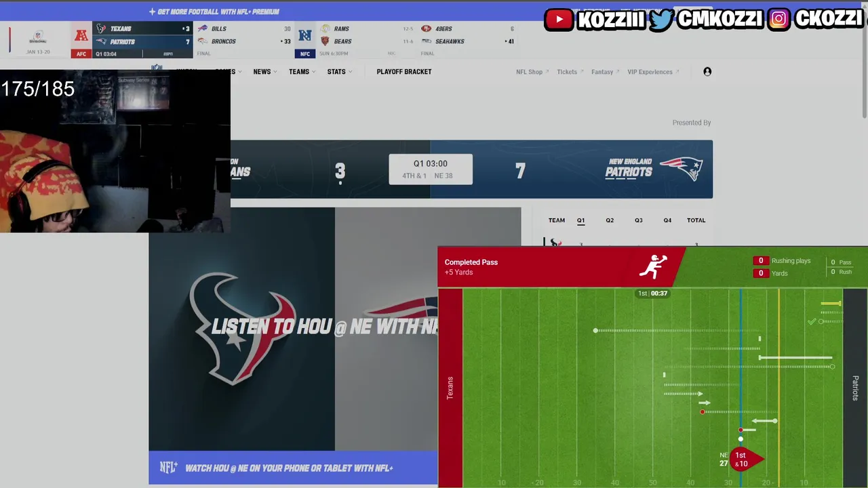
Task: Click the 1st 00:37 time badge on the field
Action: click(x=652, y=293)
